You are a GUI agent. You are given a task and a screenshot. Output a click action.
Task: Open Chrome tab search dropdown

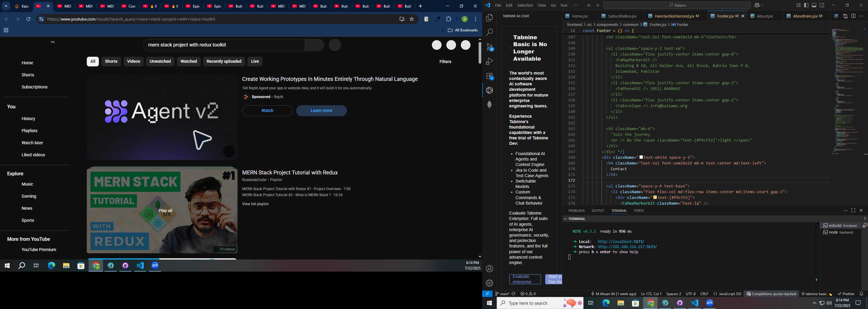pos(6,6)
